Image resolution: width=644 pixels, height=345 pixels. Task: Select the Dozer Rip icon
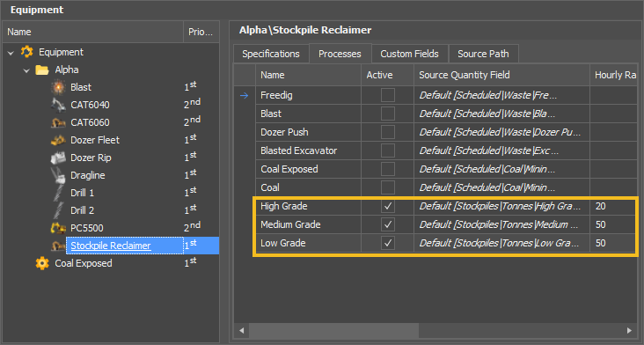tap(58, 158)
